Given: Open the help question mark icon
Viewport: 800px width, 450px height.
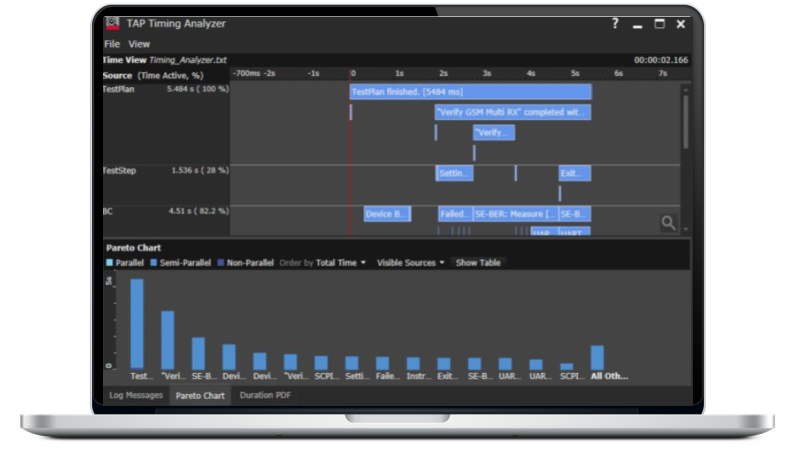Looking at the screenshot, I should coord(615,23).
